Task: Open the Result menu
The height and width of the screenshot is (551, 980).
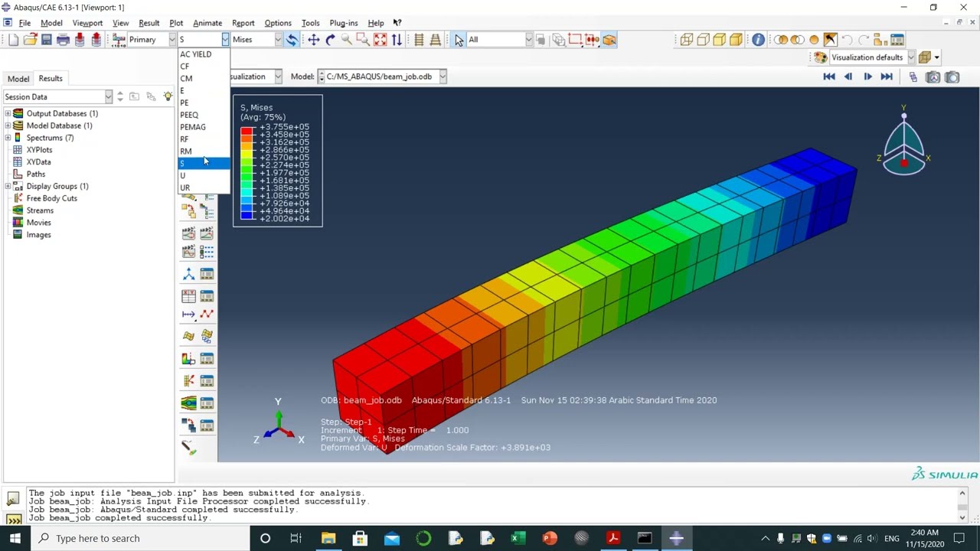Action: [x=149, y=23]
